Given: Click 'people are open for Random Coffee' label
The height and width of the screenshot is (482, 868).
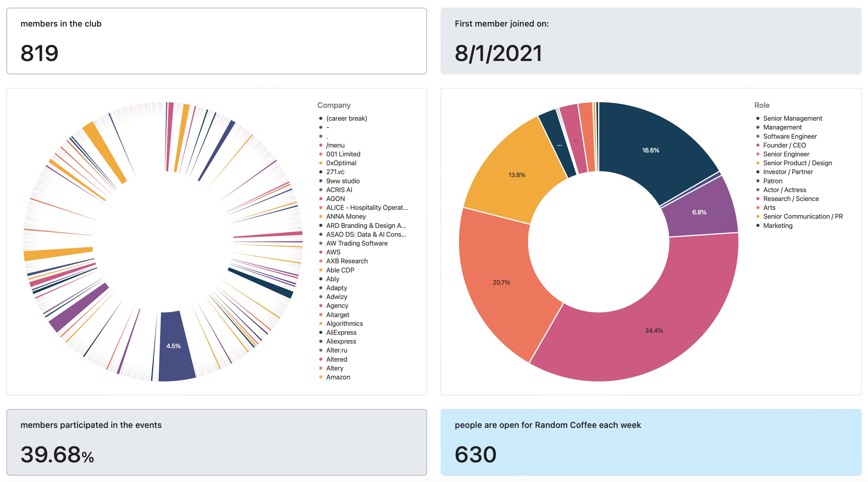Looking at the screenshot, I should click(548, 425).
